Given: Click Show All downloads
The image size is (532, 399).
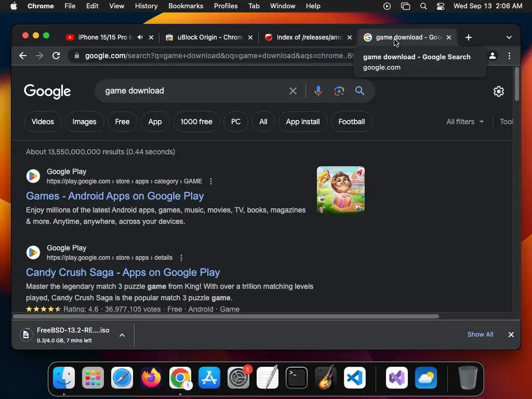Looking at the screenshot, I should point(480,335).
